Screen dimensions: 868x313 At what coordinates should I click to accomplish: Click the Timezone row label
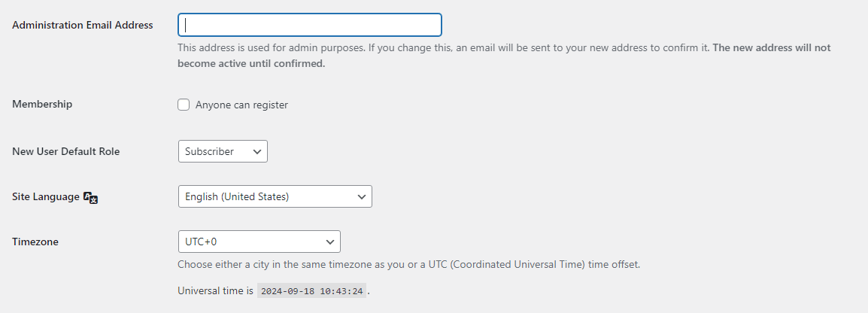35,242
